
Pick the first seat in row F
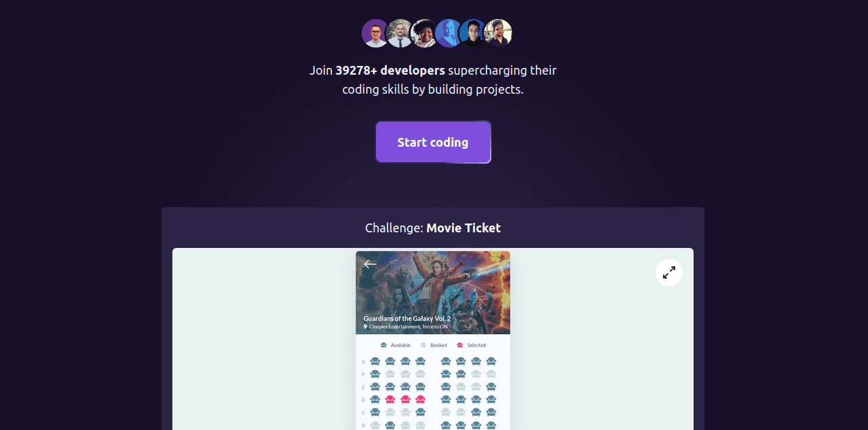(375, 374)
